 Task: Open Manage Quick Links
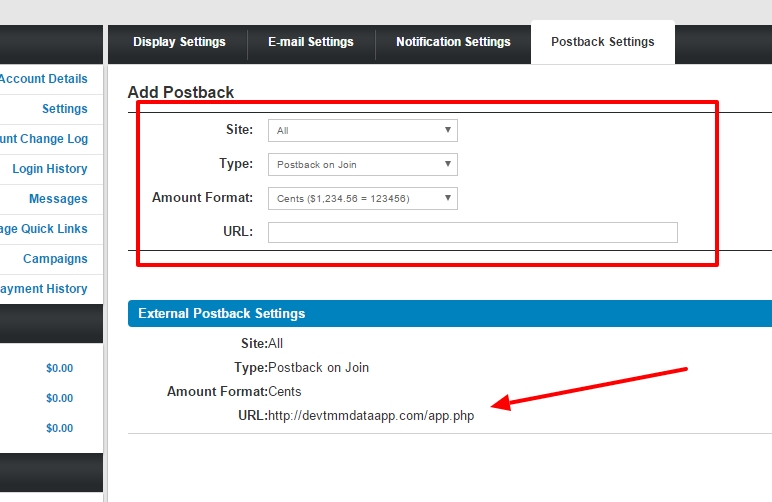pos(45,229)
